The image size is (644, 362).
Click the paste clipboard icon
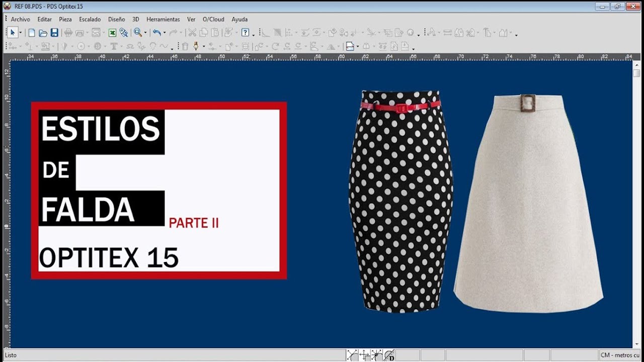coord(215,33)
